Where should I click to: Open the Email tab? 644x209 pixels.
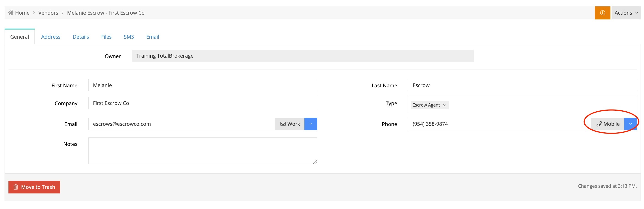153,37
